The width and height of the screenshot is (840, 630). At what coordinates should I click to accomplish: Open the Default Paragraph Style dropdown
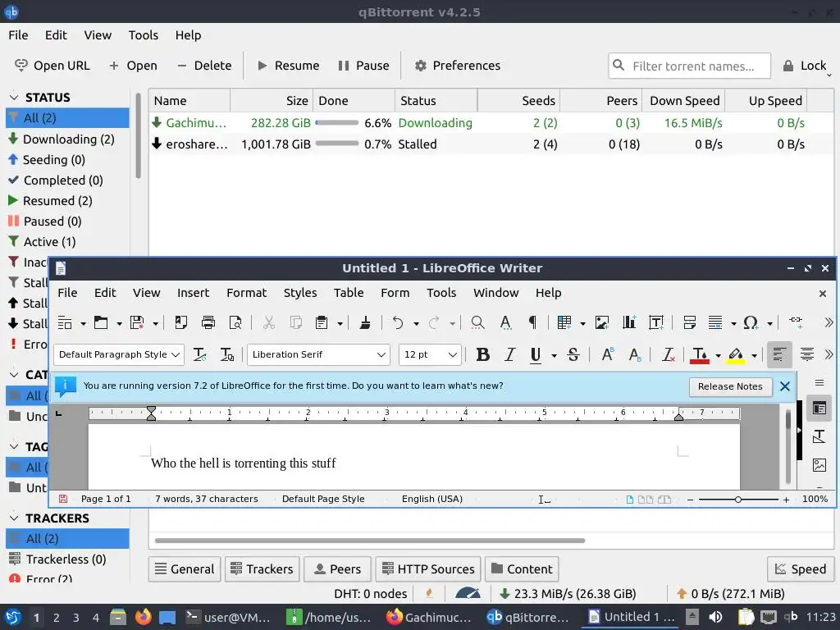click(176, 354)
